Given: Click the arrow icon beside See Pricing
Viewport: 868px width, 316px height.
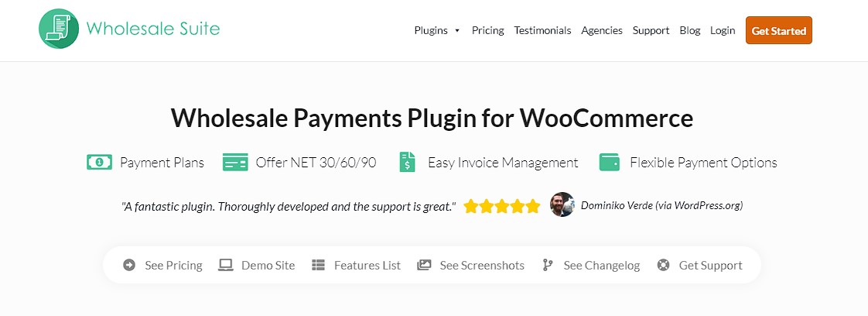Looking at the screenshot, I should (129, 265).
